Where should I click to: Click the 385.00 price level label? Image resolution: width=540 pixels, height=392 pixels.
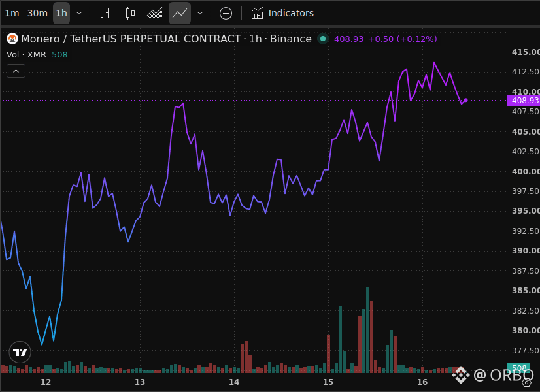pos(526,291)
